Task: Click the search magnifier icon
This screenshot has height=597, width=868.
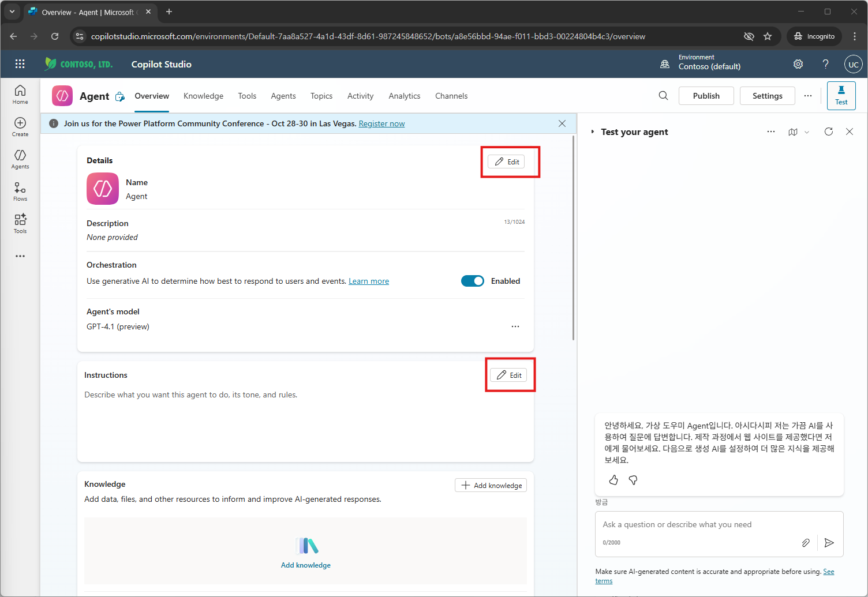Action: point(663,96)
